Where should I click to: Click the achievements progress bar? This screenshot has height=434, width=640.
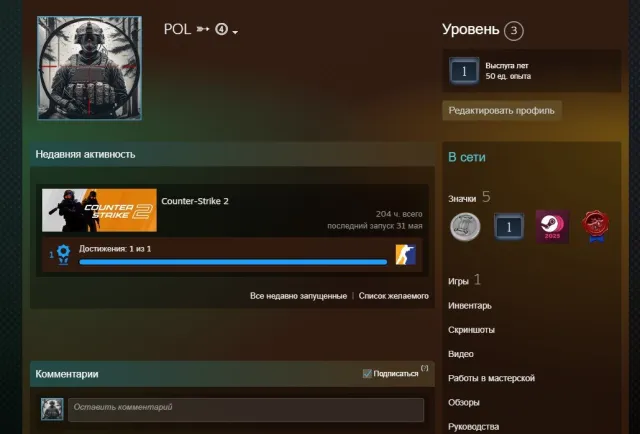[x=233, y=262]
